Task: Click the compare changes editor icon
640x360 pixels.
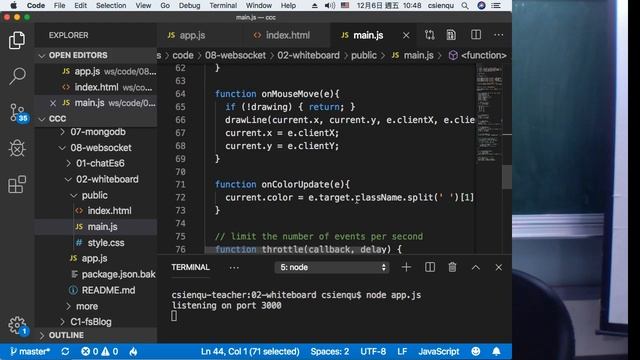Action: pyautogui.click(x=429, y=35)
